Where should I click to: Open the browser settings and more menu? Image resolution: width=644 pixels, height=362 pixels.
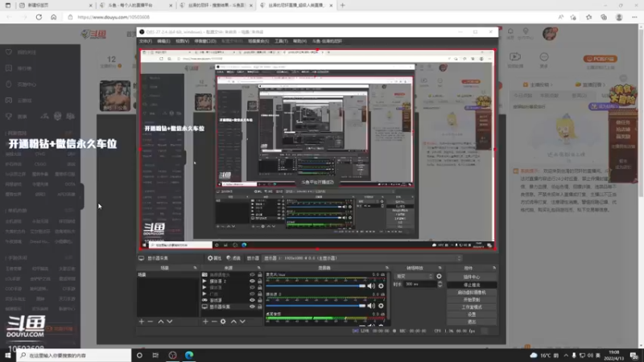click(x=634, y=17)
